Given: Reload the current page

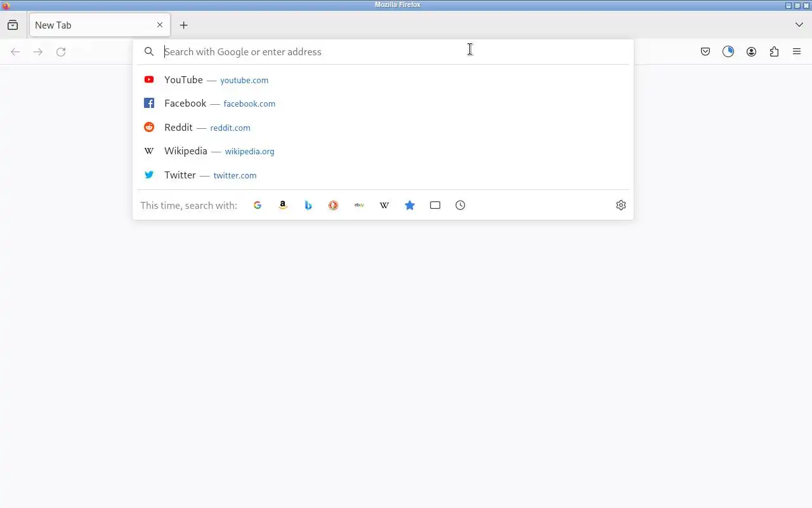Looking at the screenshot, I should (61, 52).
